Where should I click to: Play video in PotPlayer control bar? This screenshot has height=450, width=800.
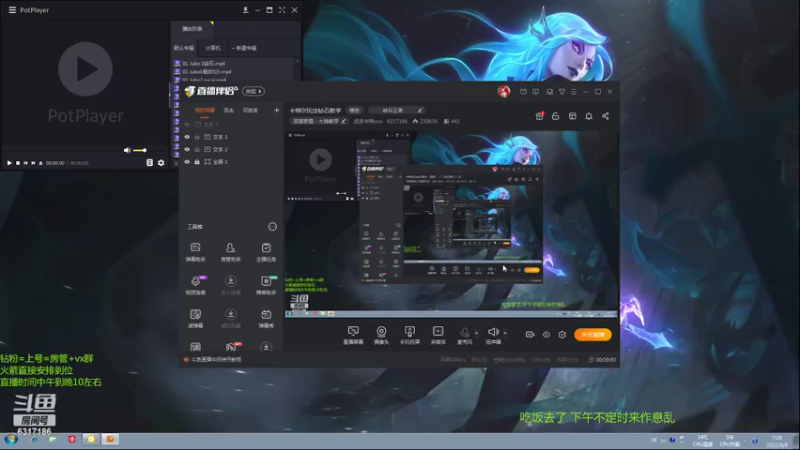pyautogui.click(x=9, y=163)
